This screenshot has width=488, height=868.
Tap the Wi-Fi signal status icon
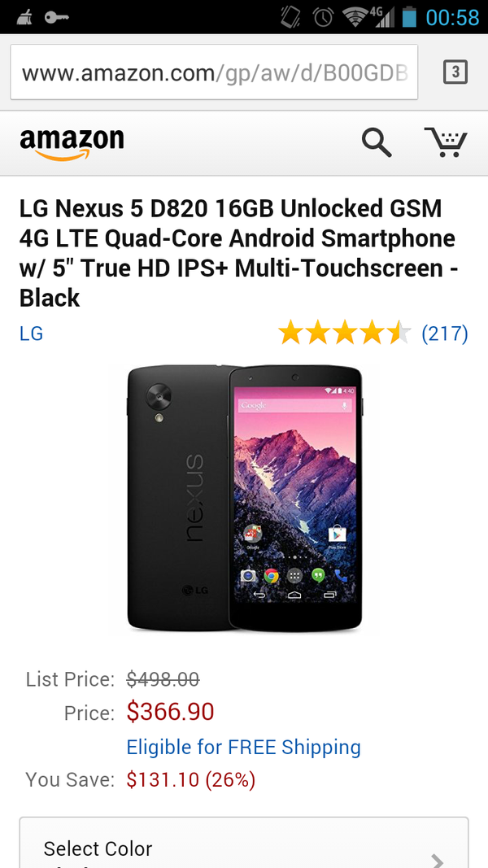(x=355, y=17)
